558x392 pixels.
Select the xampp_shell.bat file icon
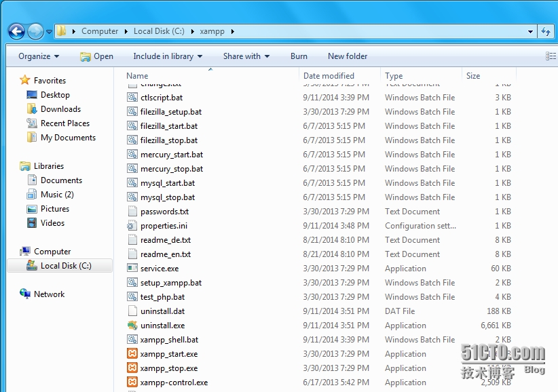point(132,339)
